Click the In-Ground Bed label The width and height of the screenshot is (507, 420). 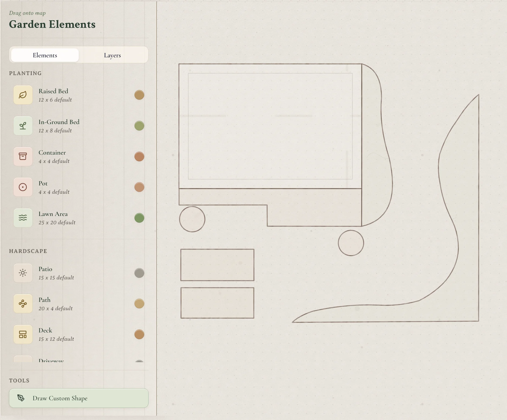pos(59,122)
